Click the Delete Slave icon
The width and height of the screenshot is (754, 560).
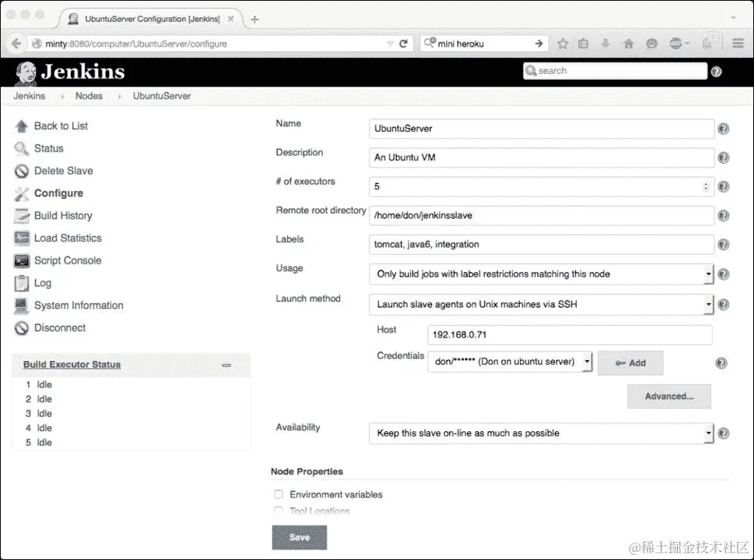coord(22,170)
